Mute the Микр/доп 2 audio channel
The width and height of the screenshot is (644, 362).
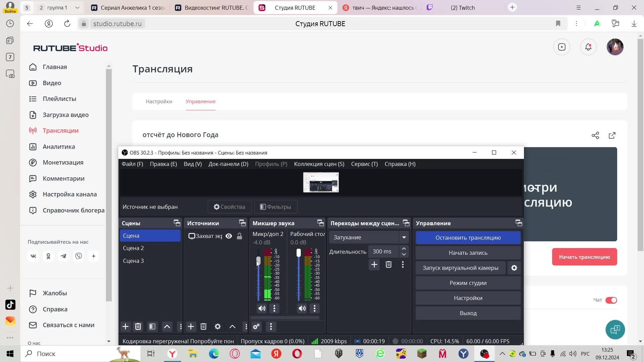pyautogui.click(x=262, y=308)
